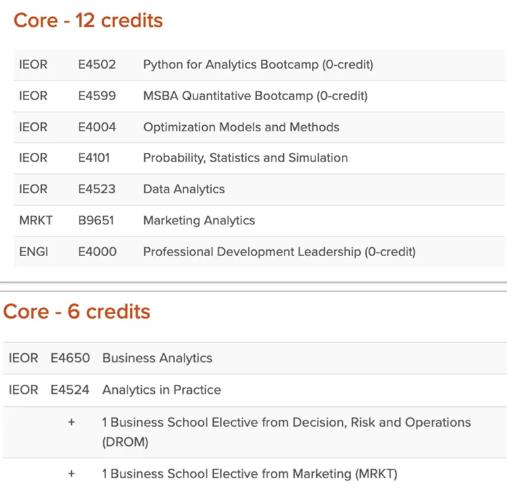The width and height of the screenshot is (507, 496).
Task: Click course code B9651
Action: click(96, 220)
